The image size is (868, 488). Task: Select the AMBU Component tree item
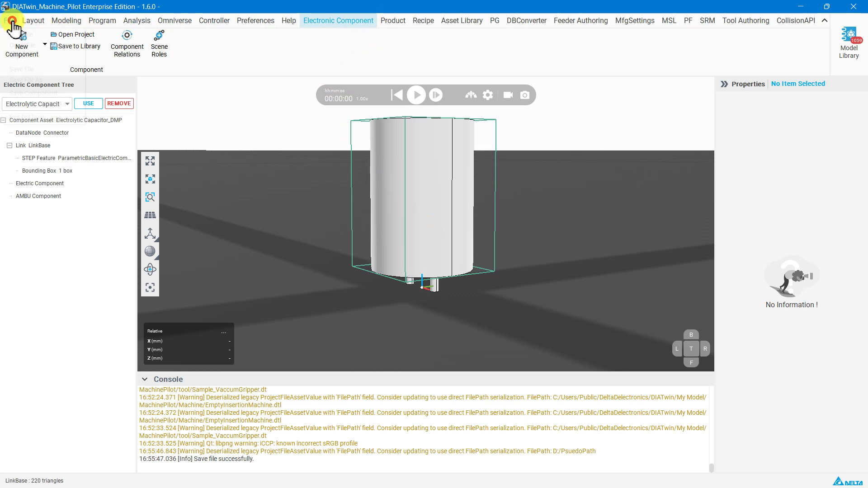coord(38,196)
